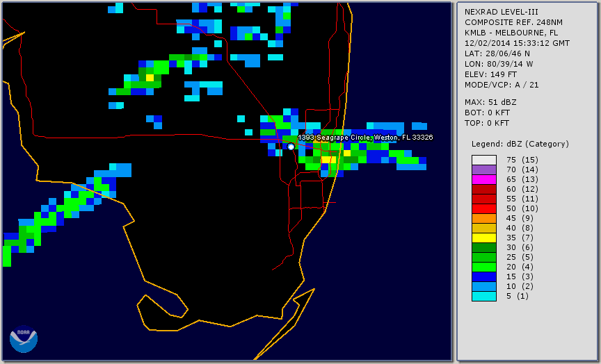This screenshot has width=601, height=364.
Task: Click the 12/02/2014 15:33:12 GMT timestamp
Action: point(517,43)
